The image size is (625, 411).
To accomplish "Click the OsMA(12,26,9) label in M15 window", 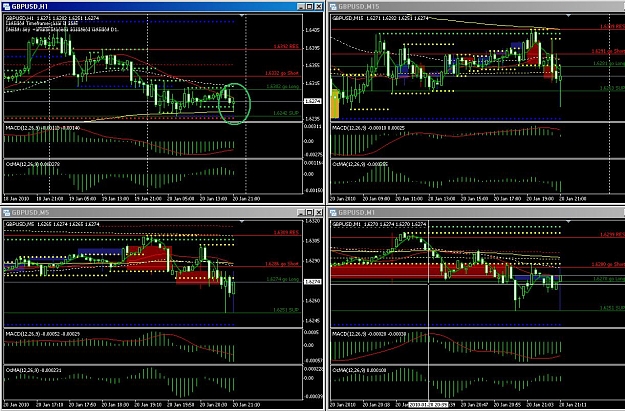I will pyautogui.click(x=349, y=164).
